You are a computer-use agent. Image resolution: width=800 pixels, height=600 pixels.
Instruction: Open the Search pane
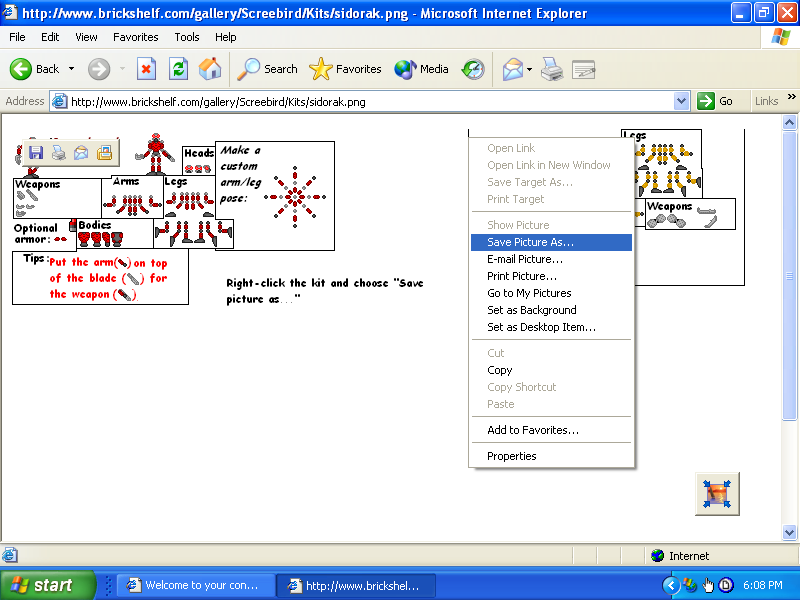(x=267, y=69)
